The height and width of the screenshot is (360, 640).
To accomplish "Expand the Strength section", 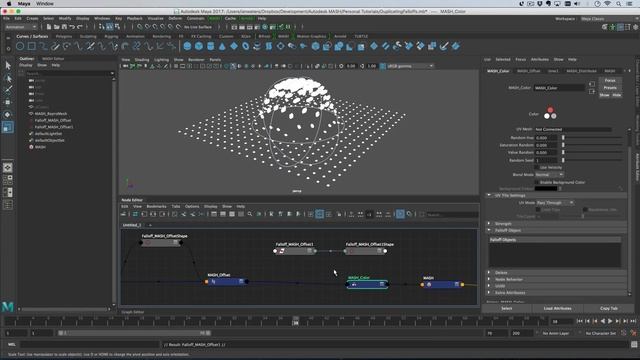I will click(489, 224).
